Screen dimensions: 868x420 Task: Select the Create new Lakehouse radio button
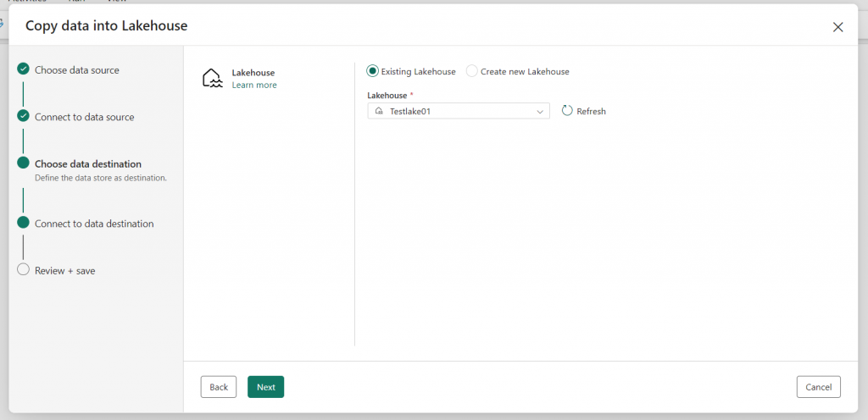(471, 71)
